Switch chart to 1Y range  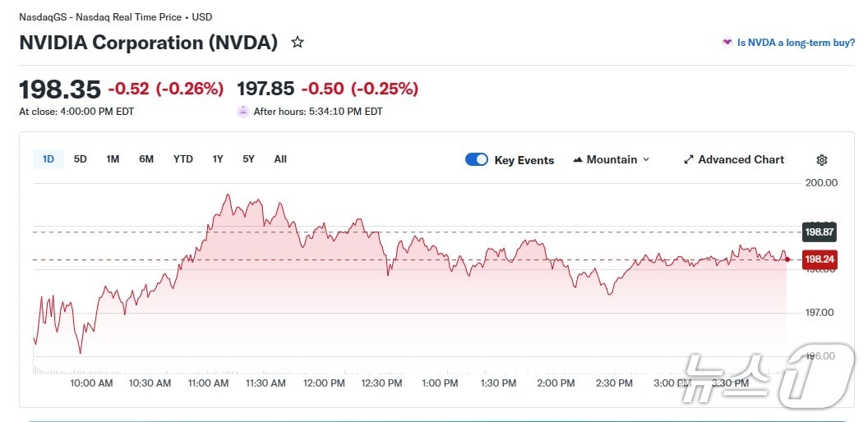[218, 159]
